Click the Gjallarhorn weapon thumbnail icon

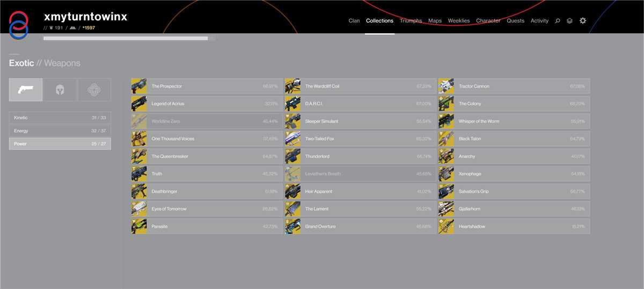(447, 209)
